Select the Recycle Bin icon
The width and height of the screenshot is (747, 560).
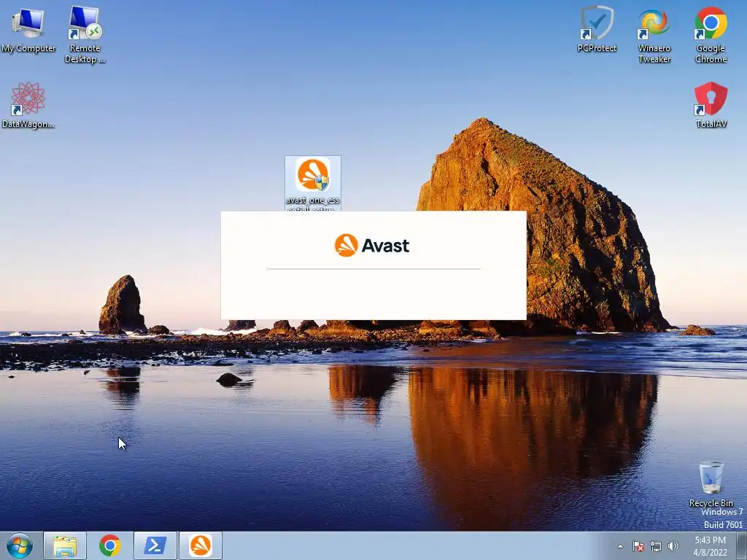click(711, 484)
